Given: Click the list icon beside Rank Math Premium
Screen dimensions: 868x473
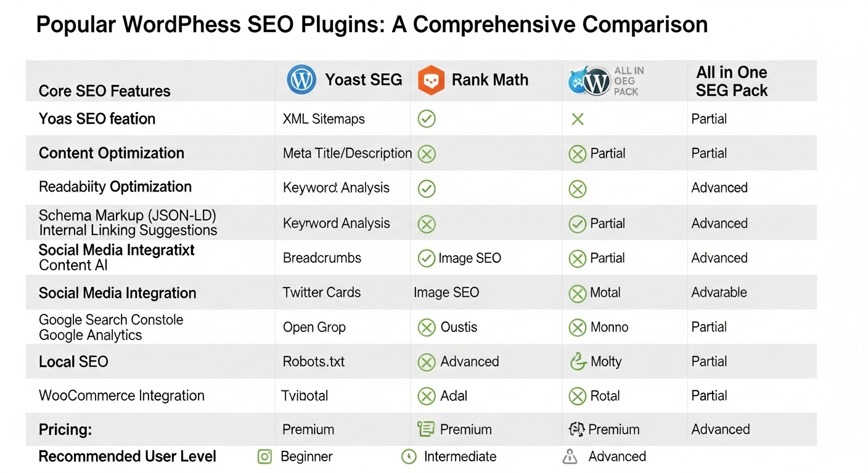Looking at the screenshot, I should (x=426, y=429).
